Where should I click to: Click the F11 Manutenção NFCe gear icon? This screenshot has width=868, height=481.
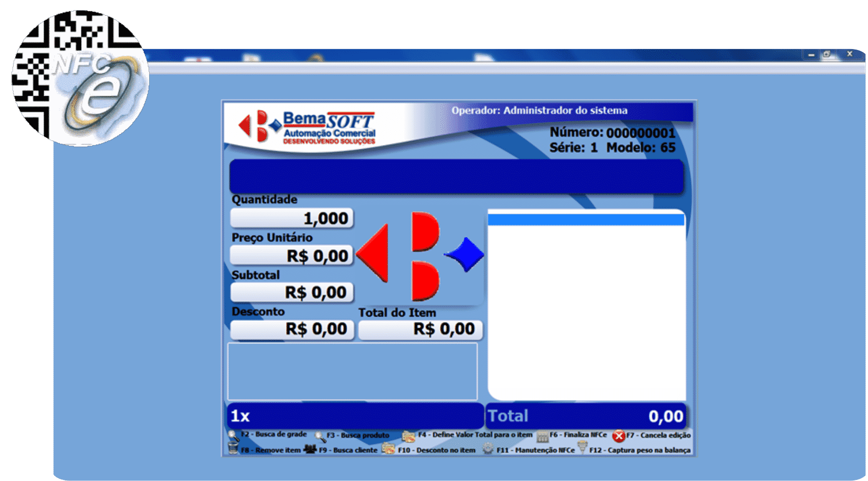(x=488, y=449)
